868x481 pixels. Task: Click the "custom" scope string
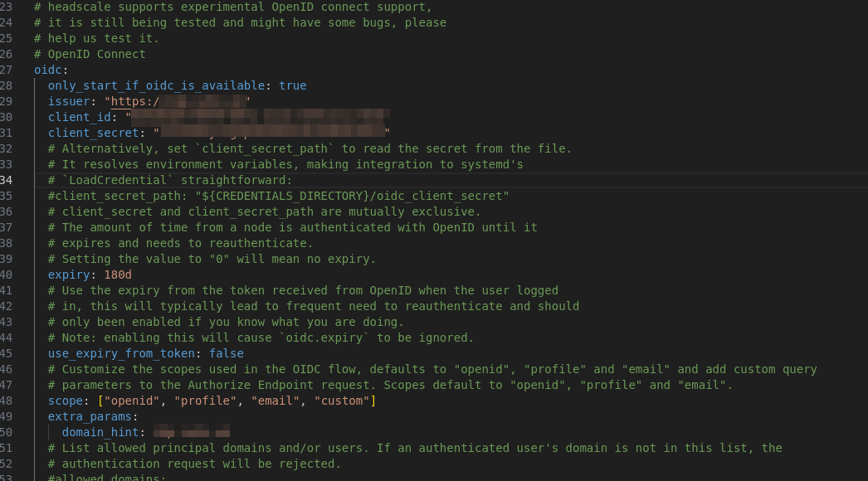342,401
